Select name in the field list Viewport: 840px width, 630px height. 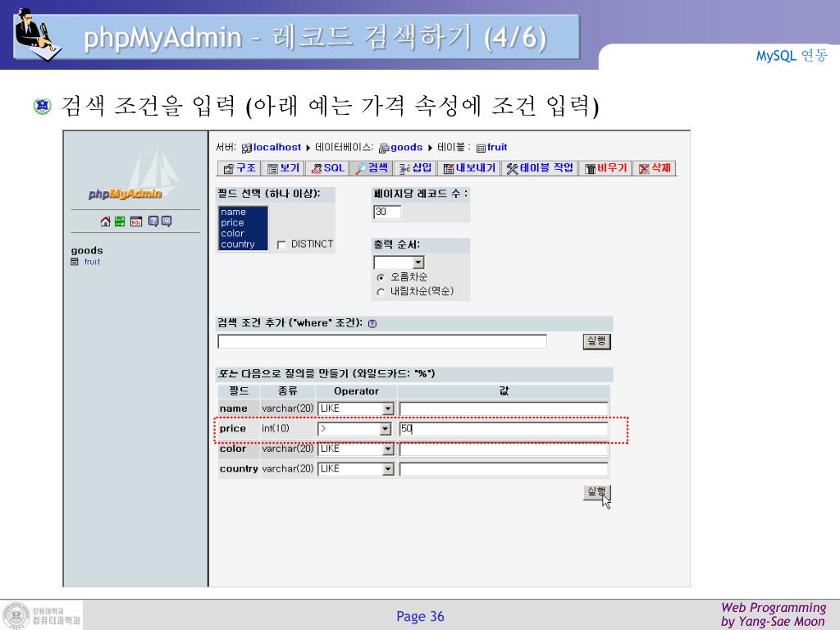tap(243, 212)
